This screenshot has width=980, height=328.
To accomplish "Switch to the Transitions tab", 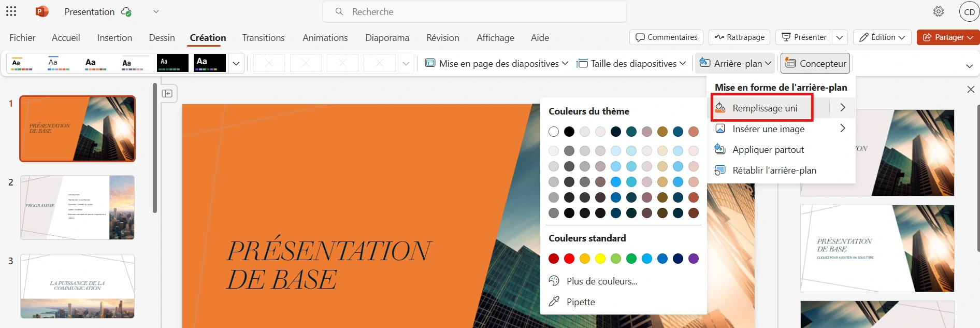I will click(x=263, y=38).
